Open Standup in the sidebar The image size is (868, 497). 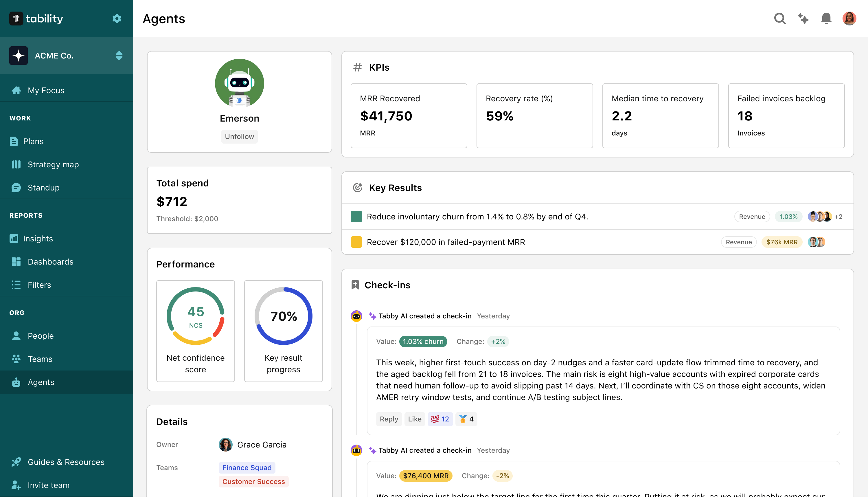click(x=67, y=188)
